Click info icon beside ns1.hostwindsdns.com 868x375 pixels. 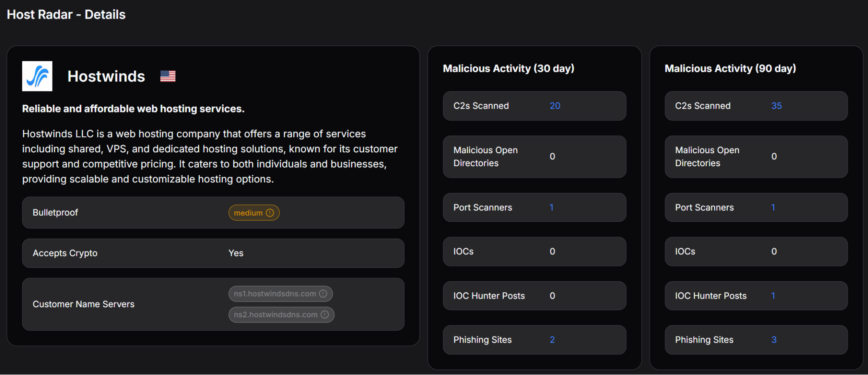pyautogui.click(x=323, y=294)
